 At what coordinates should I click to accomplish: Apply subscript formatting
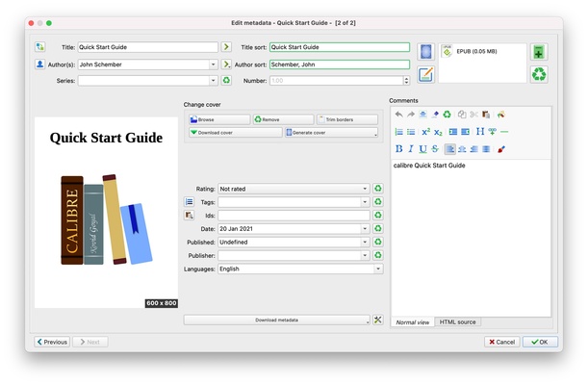(438, 132)
